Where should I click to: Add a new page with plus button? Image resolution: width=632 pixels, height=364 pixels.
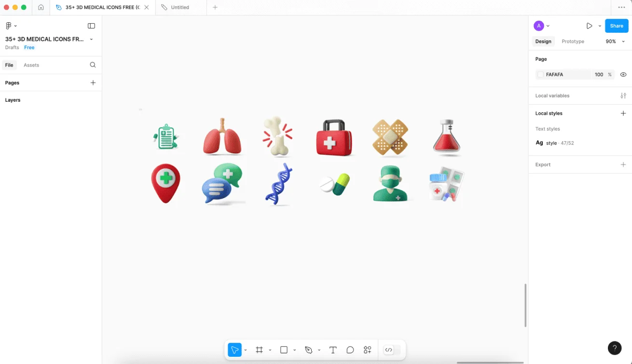pos(93,83)
